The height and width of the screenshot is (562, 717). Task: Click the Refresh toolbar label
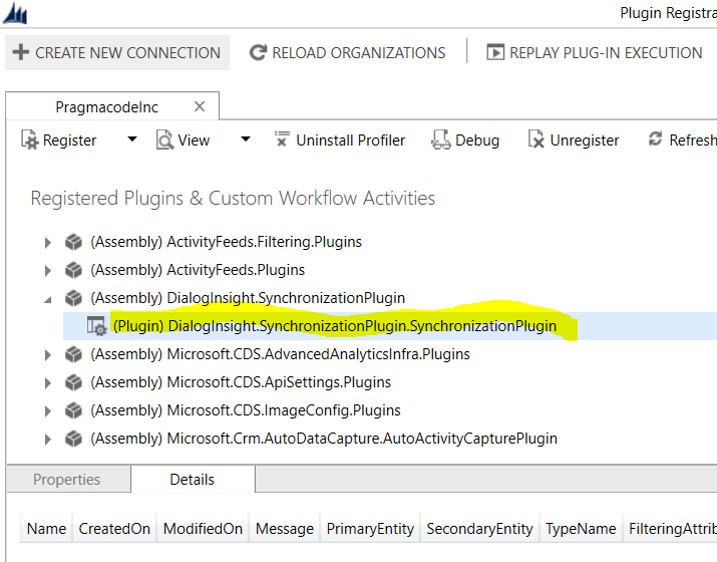693,140
